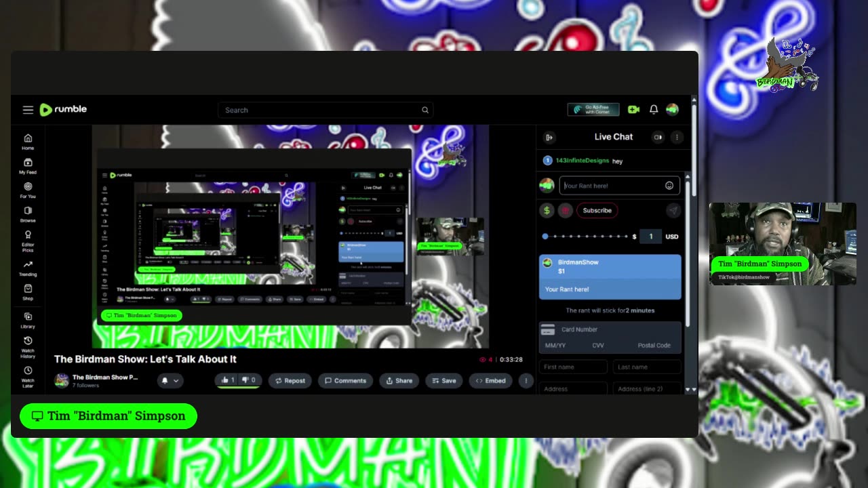Collapse the Live Chat panel
The height and width of the screenshot is (488, 868).
tap(550, 137)
